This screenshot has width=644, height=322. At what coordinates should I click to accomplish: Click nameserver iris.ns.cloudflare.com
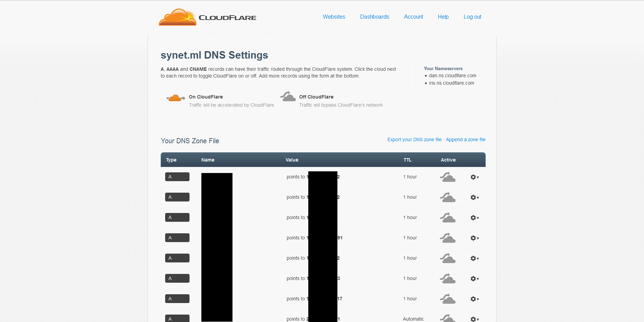(x=451, y=83)
